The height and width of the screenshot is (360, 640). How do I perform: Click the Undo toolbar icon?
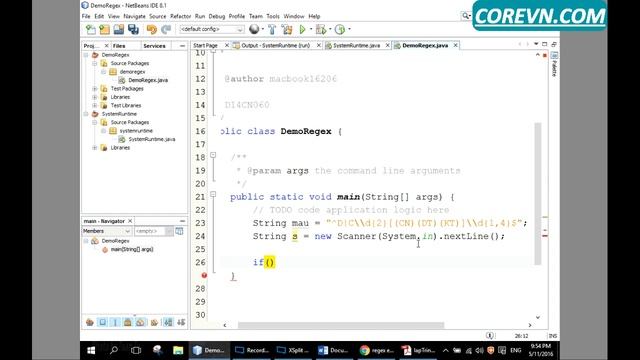pyautogui.click(x=152, y=29)
